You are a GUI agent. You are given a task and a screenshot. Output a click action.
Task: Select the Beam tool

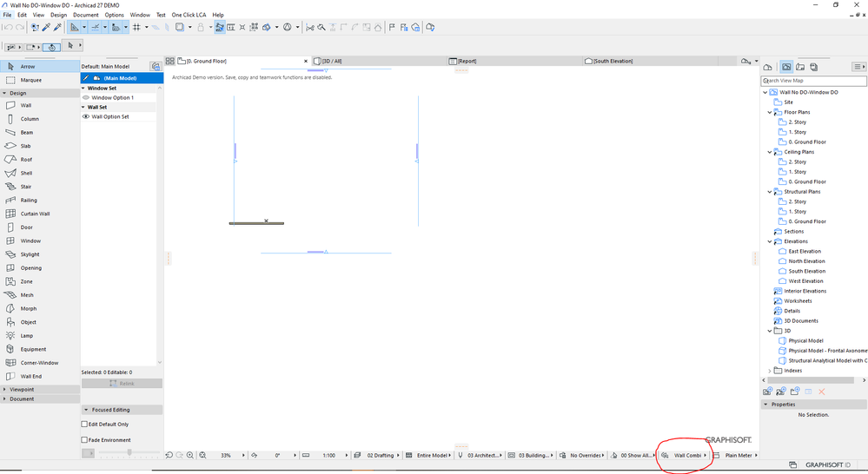(x=40, y=132)
